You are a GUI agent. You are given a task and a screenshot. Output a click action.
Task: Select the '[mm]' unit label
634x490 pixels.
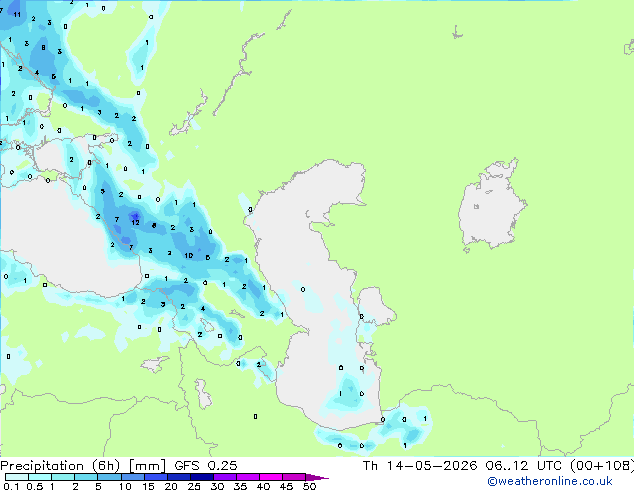[x=147, y=466]
